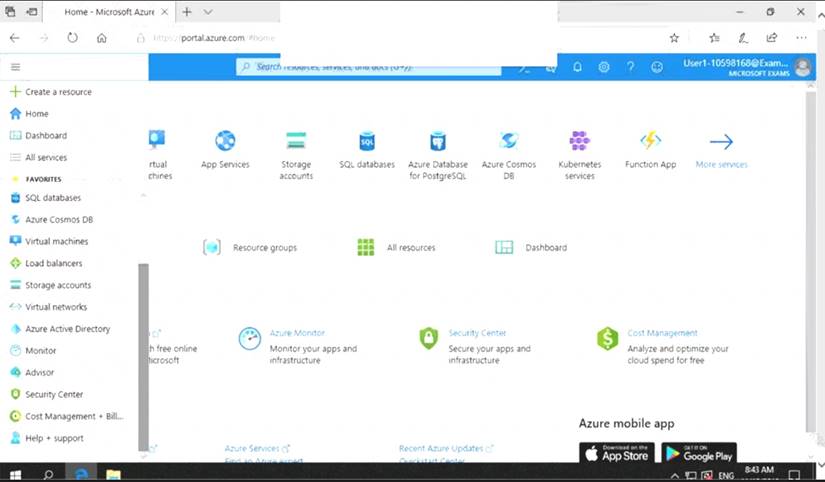Open the browser favorites hub icon
Viewport: 825px width, 482px height.
click(x=714, y=38)
